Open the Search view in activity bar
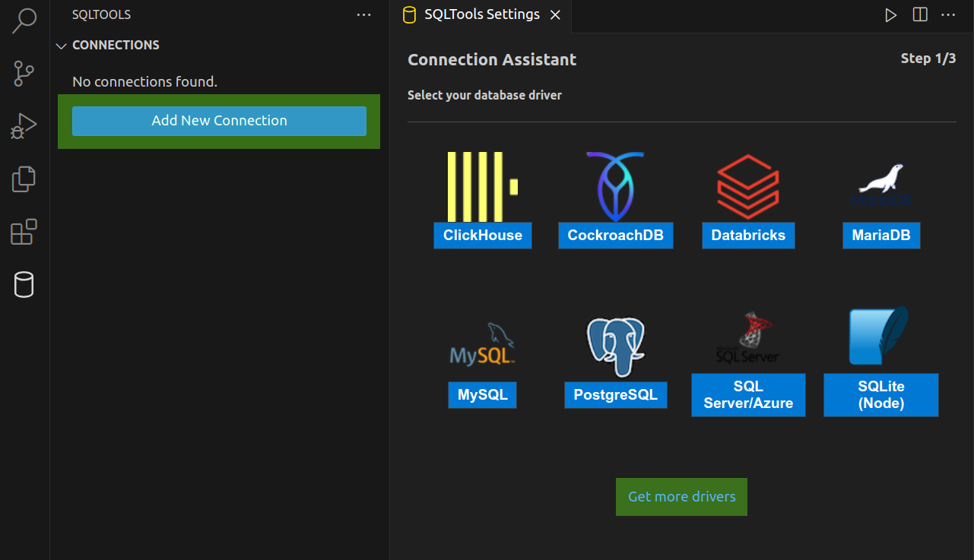Viewport: 974px width, 560px height. pyautogui.click(x=24, y=21)
